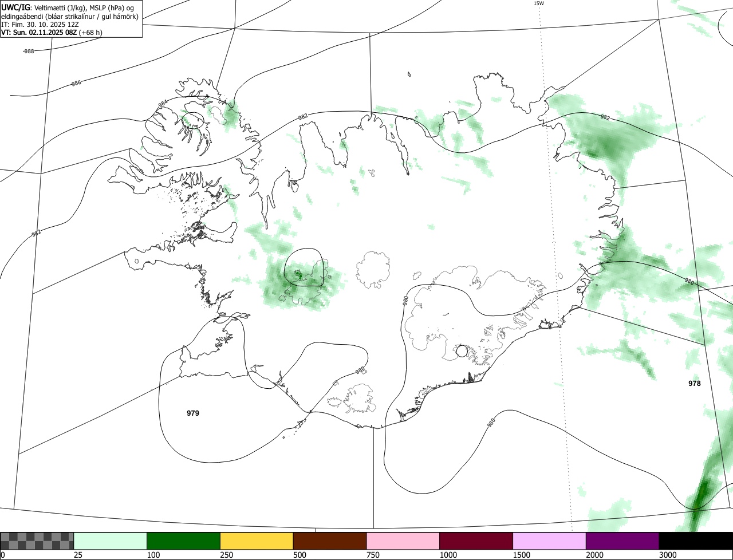Click the checkered grey 0–25 legend swatch

click(x=37, y=541)
